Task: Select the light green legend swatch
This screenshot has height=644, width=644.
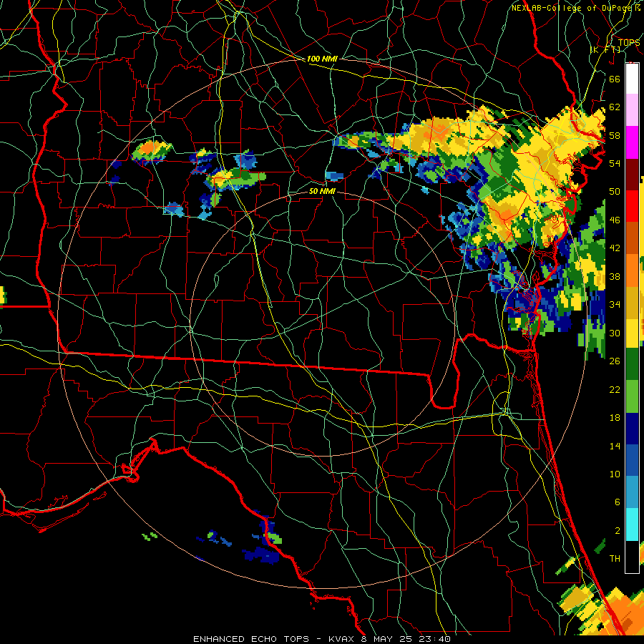Action: click(x=632, y=396)
